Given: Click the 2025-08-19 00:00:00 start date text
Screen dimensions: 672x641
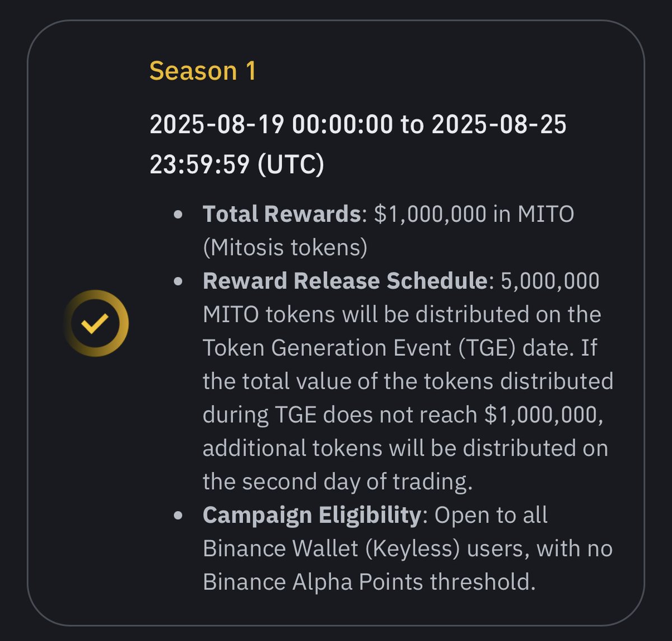Looking at the screenshot, I should tap(272, 124).
